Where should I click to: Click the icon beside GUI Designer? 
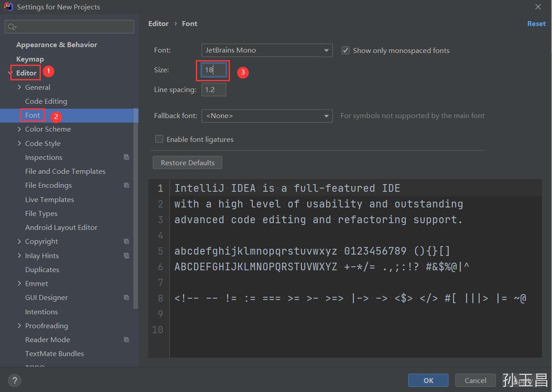coord(126,297)
